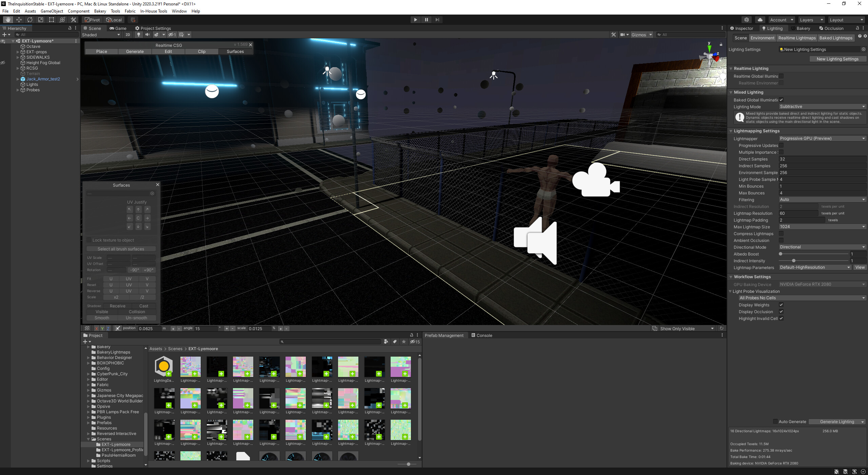Viewport: 868px width, 475px height.
Task: Open the Shaded draw mode dropdown
Action: click(x=101, y=35)
